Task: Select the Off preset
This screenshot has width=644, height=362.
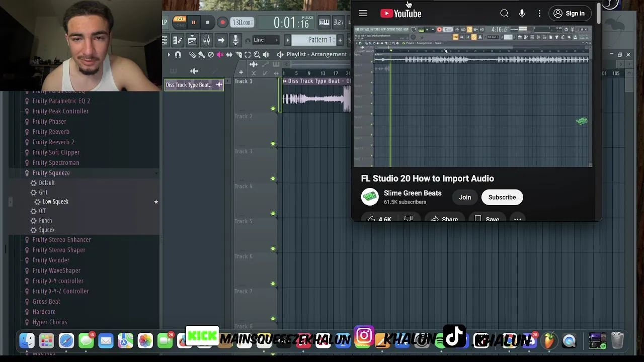Action: (x=42, y=211)
